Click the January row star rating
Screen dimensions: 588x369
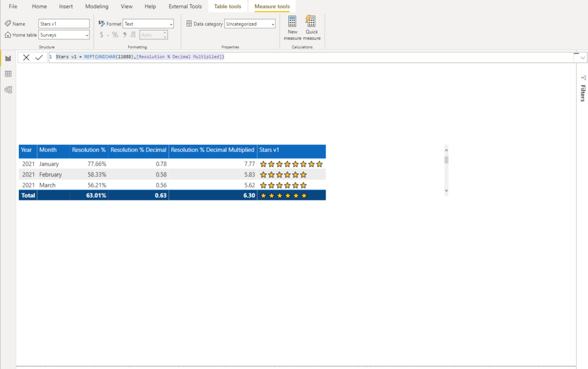point(291,164)
